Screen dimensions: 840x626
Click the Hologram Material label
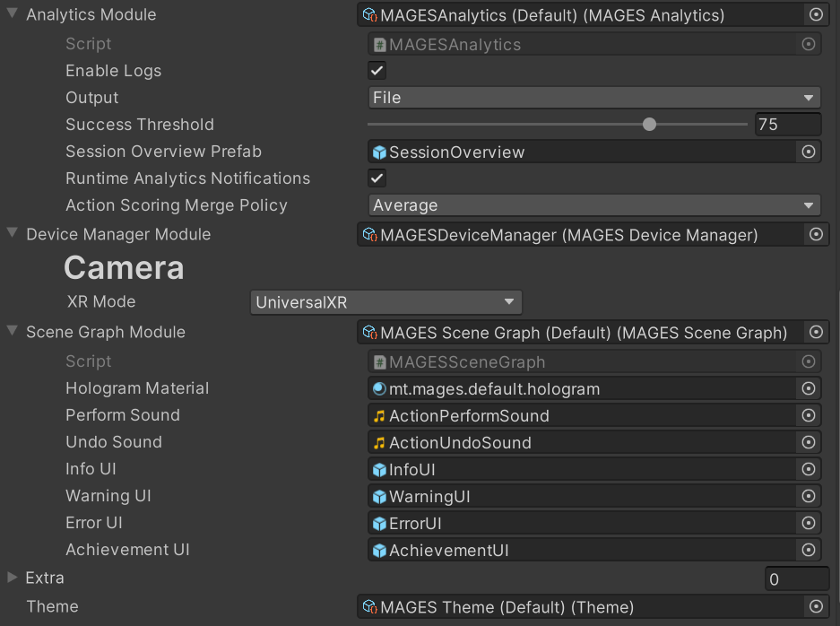137,388
